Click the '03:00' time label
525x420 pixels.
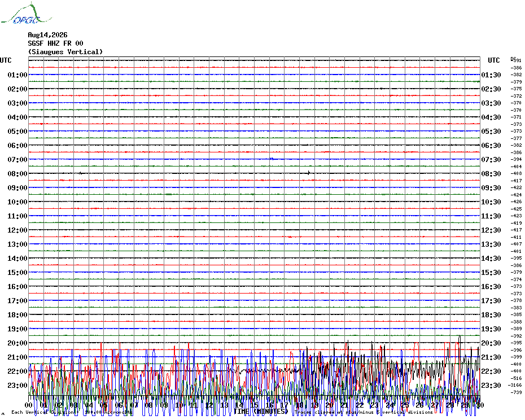17,103
